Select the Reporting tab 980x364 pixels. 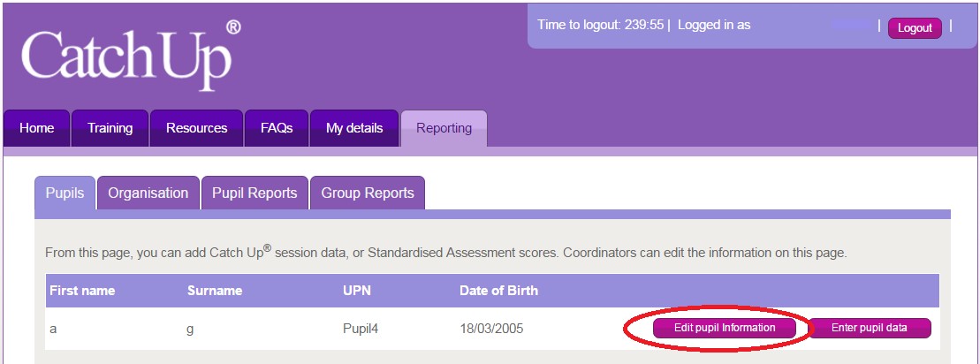444,128
